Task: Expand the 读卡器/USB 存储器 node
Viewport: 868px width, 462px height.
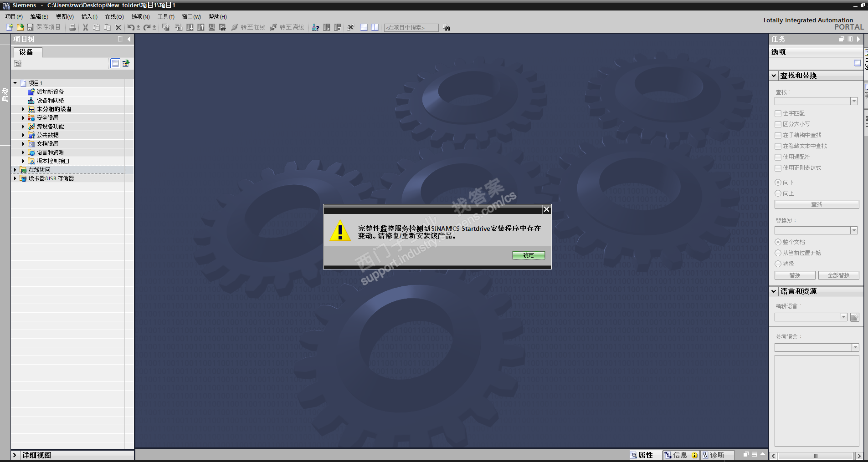Action: 15,178
